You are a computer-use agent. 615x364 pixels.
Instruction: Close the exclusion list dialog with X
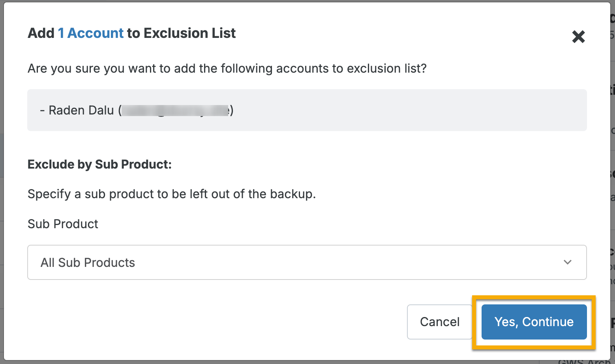(578, 37)
